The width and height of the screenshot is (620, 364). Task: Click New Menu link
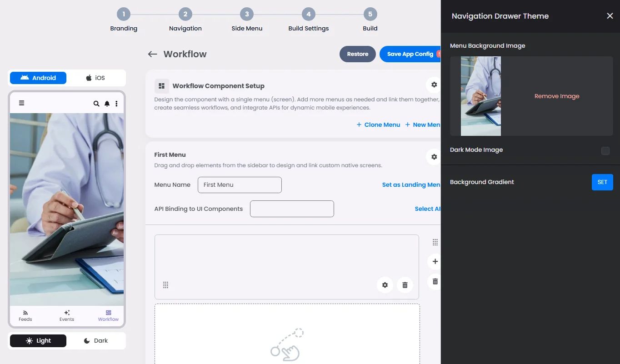point(423,125)
